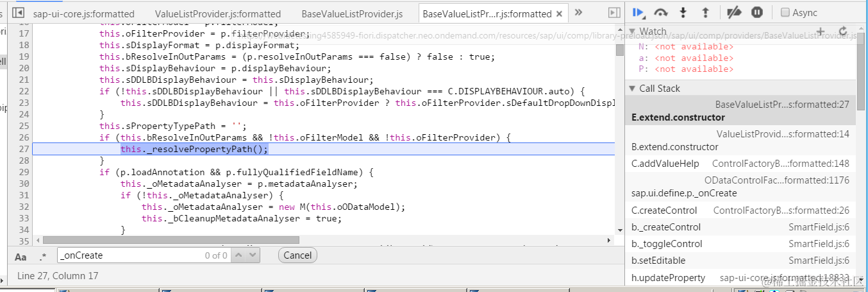The width and height of the screenshot is (868, 292).
Task: Go to previous search result
Action: point(237,255)
